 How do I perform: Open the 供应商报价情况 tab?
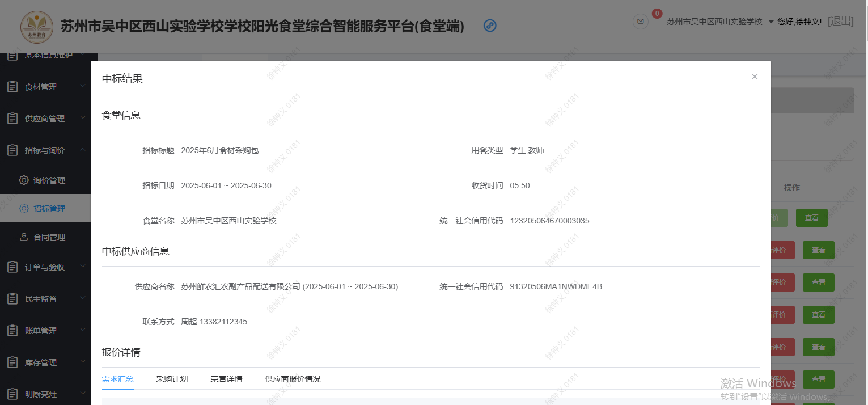[293, 379]
